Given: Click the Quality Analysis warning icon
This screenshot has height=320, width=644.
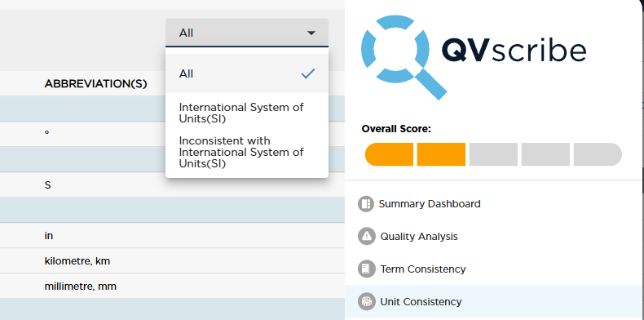Looking at the screenshot, I should tap(366, 237).
